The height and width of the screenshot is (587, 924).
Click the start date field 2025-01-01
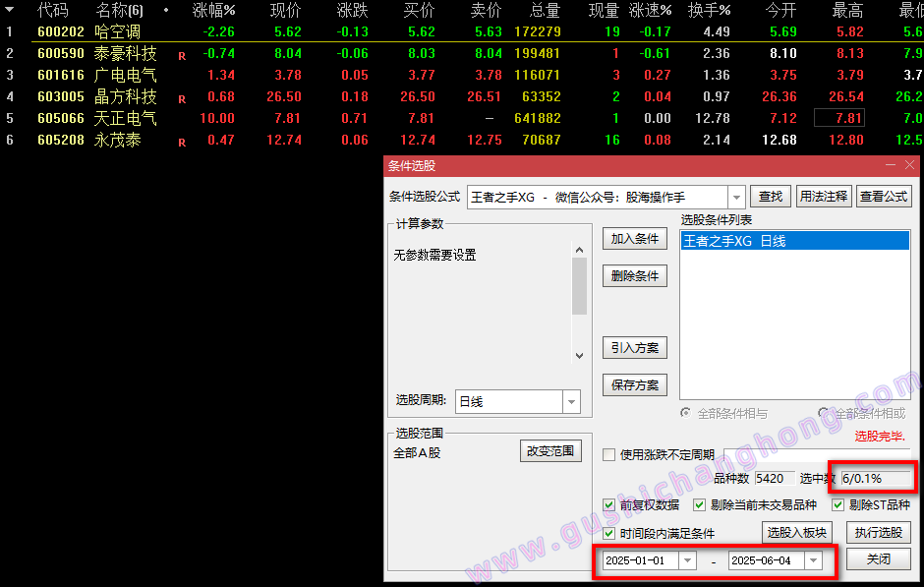point(641,560)
